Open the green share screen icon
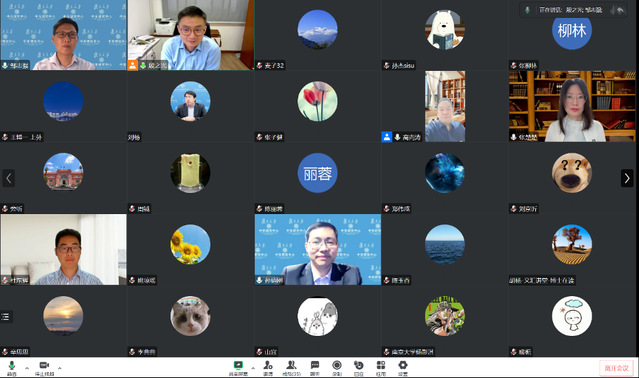The height and width of the screenshot is (378, 639). [238, 367]
